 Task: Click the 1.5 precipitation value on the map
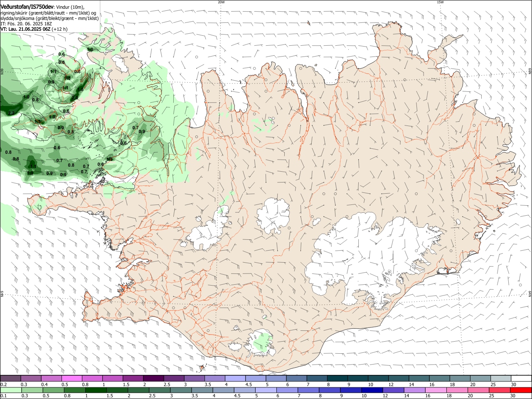80,89
